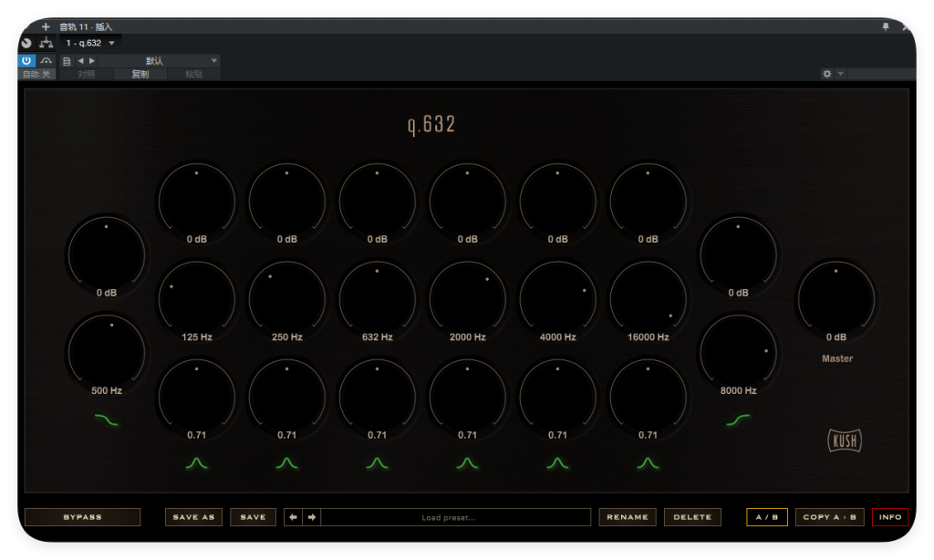This screenshot has width=934, height=560.
Task: Click the SAVE button
Action: pyautogui.click(x=254, y=517)
